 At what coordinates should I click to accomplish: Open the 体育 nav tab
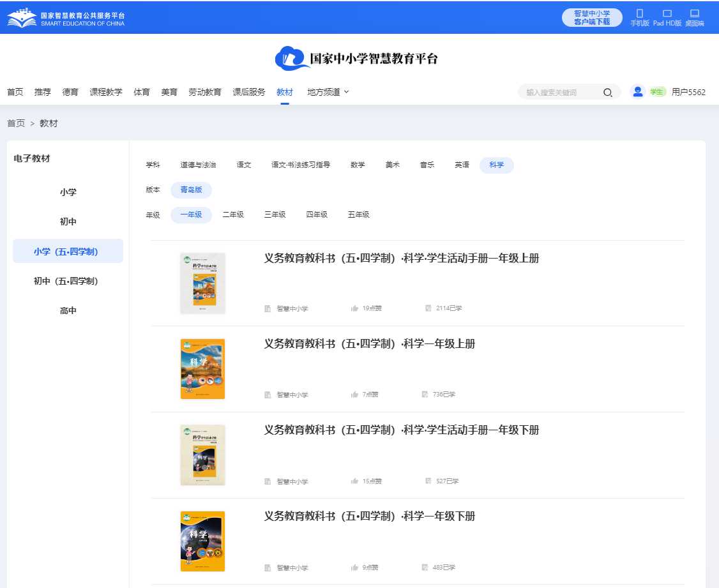coord(142,92)
